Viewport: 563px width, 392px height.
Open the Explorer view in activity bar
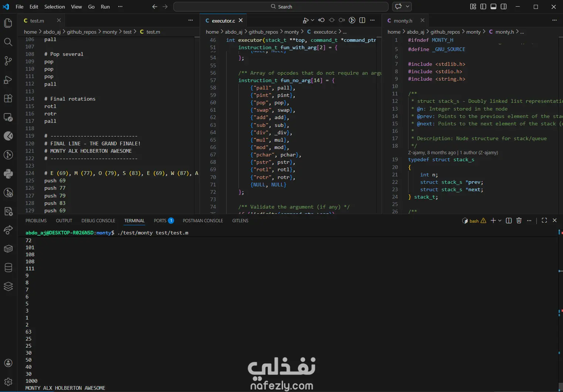pyautogui.click(x=8, y=23)
